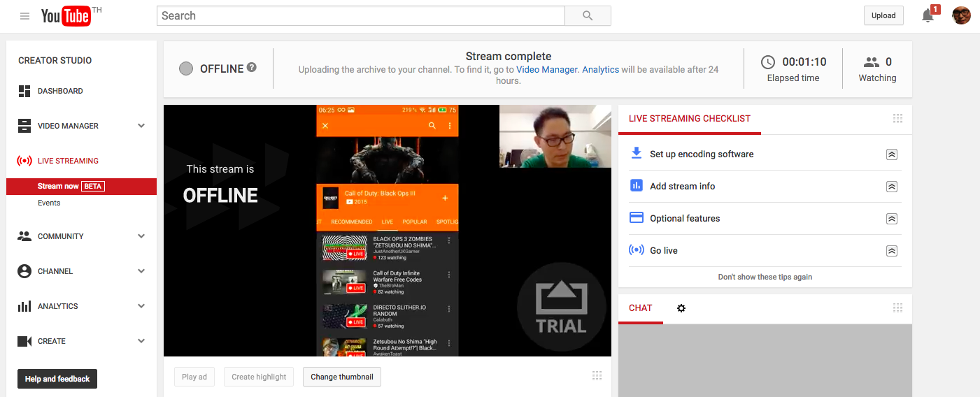Click the optional features card icon
The image size is (980, 397).
click(x=637, y=217)
